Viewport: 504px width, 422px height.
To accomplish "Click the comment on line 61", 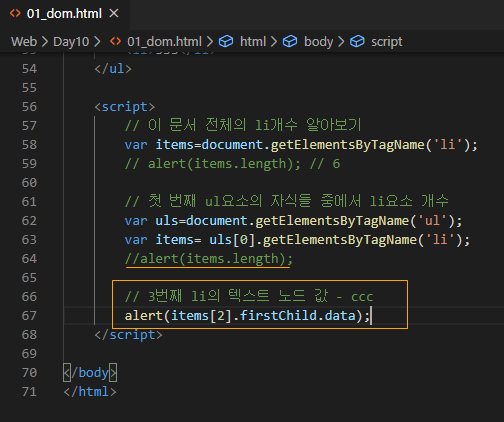I will (x=286, y=201).
